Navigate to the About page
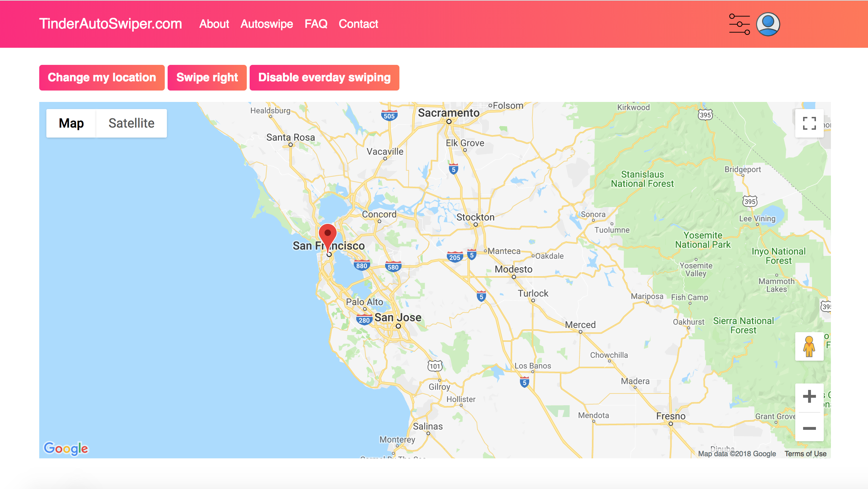The image size is (868, 489). tap(214, 24)
